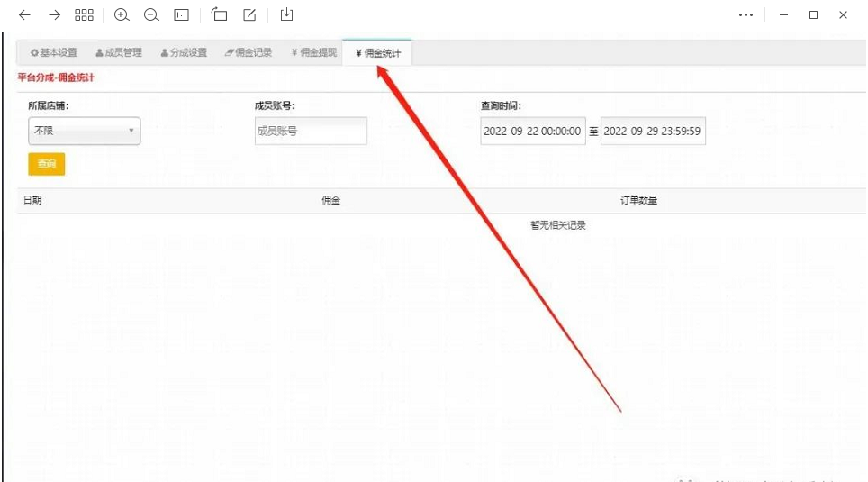Expand the 所属店铺 dropdown

tap(85, 131)
